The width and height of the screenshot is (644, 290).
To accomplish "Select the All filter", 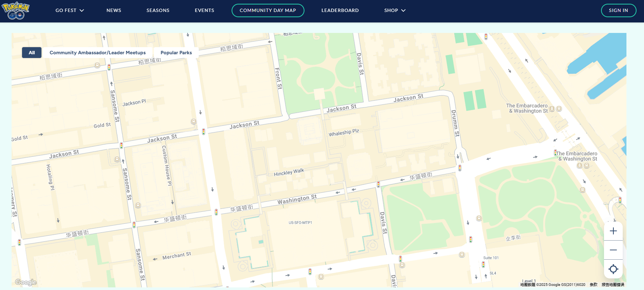I will (x=32, y=53).
